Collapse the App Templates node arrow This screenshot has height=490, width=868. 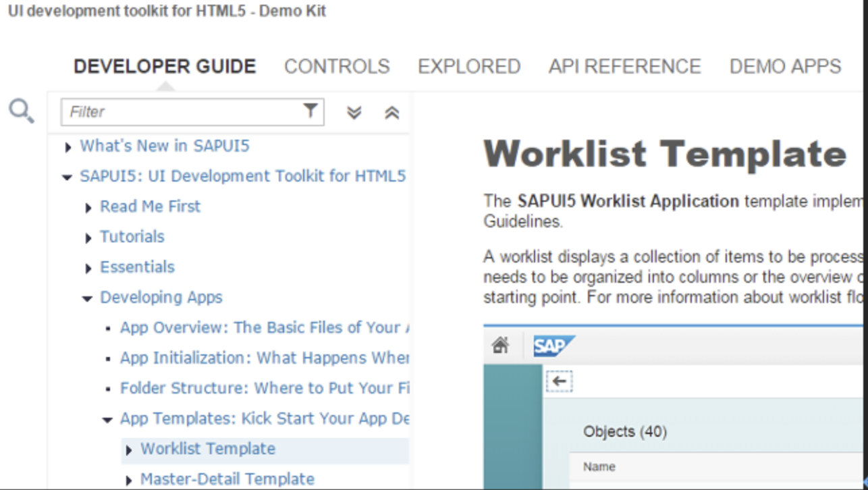pyautogui.click(x=107, y=420)
